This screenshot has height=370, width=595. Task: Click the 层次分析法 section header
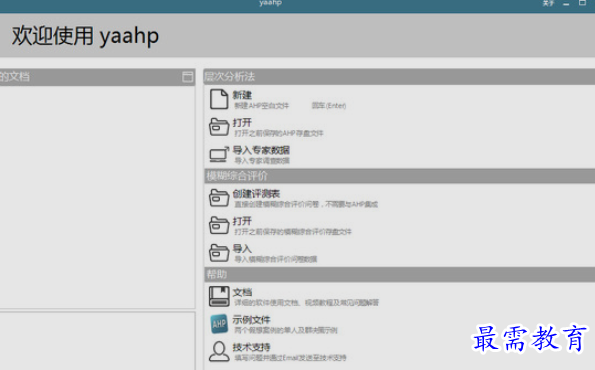point(399,77)
